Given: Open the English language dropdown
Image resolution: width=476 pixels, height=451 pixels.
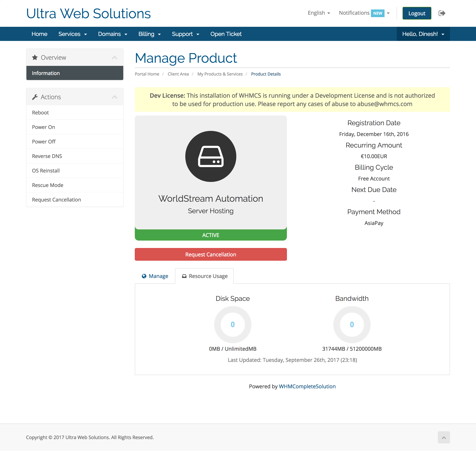Looking at the screenshot, I should pos(319,13).
